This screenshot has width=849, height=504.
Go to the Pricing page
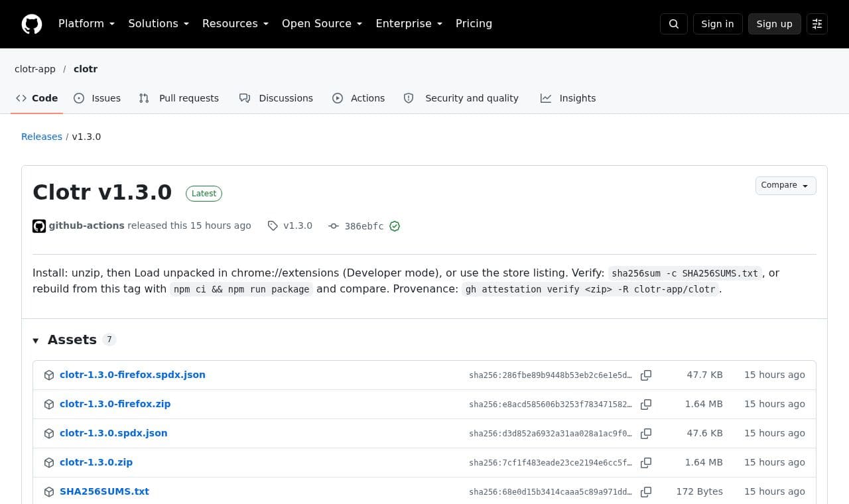pos(474,24)
